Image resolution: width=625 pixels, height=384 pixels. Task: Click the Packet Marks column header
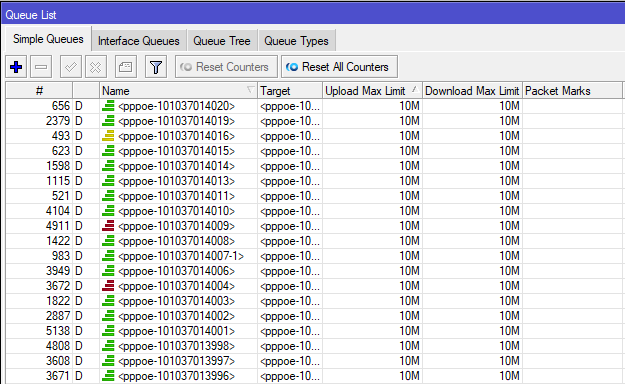pos(572,91)
